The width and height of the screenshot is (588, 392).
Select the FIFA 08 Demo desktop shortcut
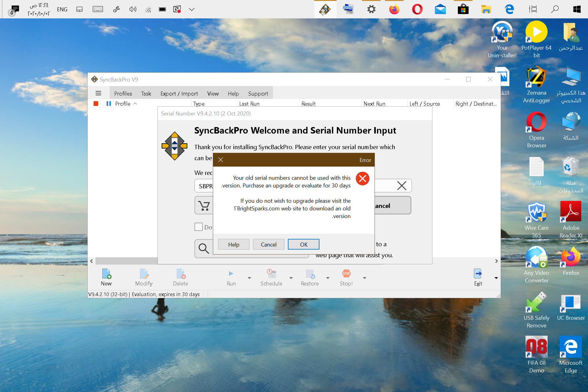coord(537,355)
